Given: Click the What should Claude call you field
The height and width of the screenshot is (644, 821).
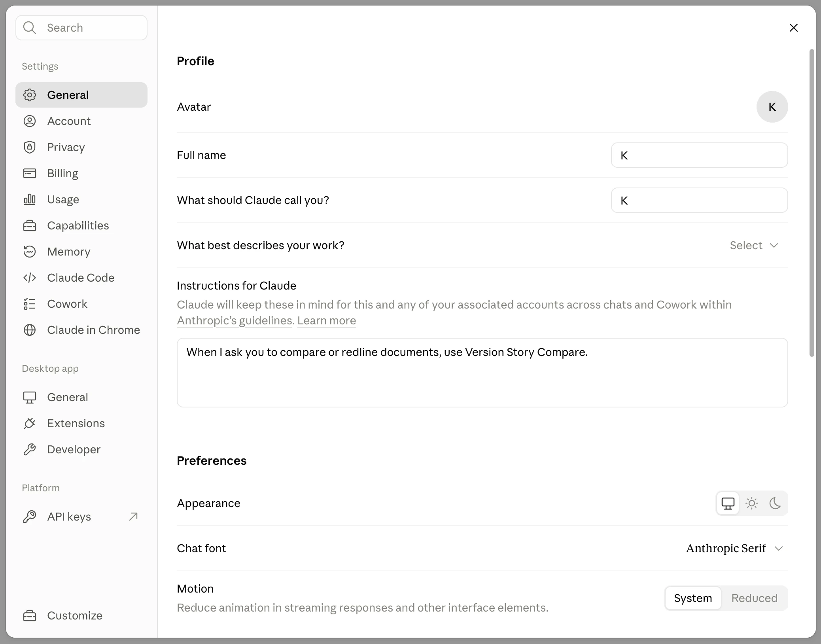Looking at the screenshot, I should coord(699,200).
